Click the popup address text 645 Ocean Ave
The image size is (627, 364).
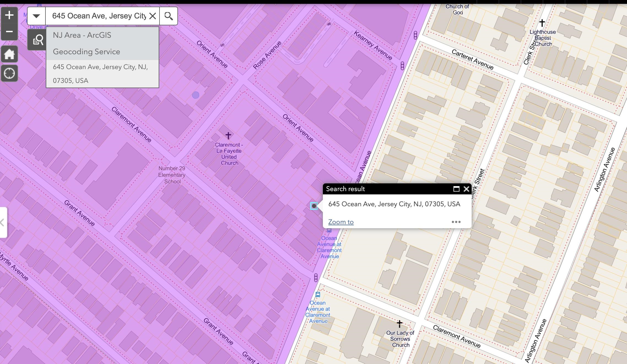click(394, 204)
